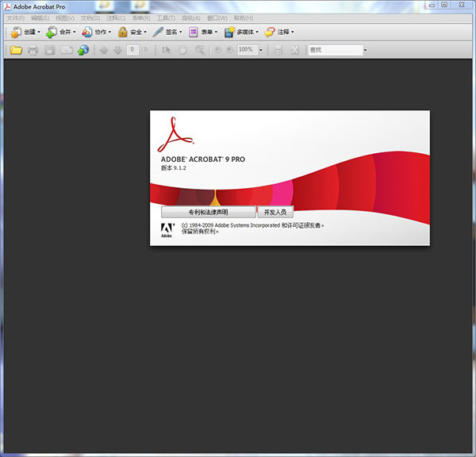Open the 表单(R) menu

(x=141, y=18)
